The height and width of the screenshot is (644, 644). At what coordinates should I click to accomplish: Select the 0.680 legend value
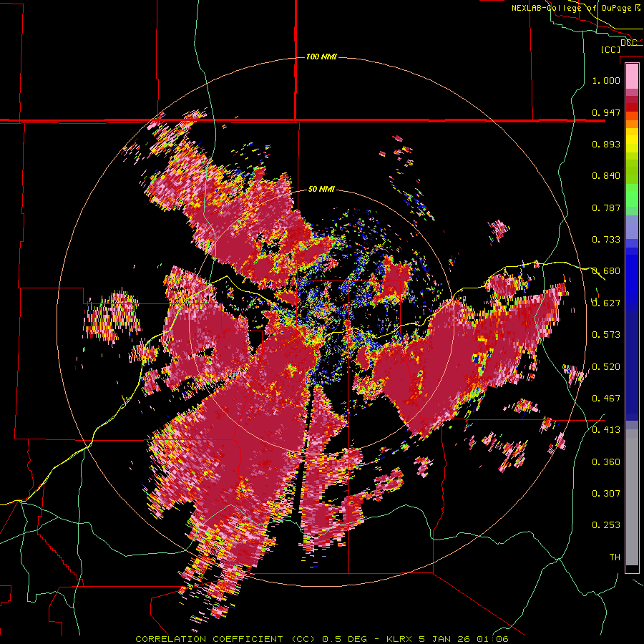pos(606,271)
